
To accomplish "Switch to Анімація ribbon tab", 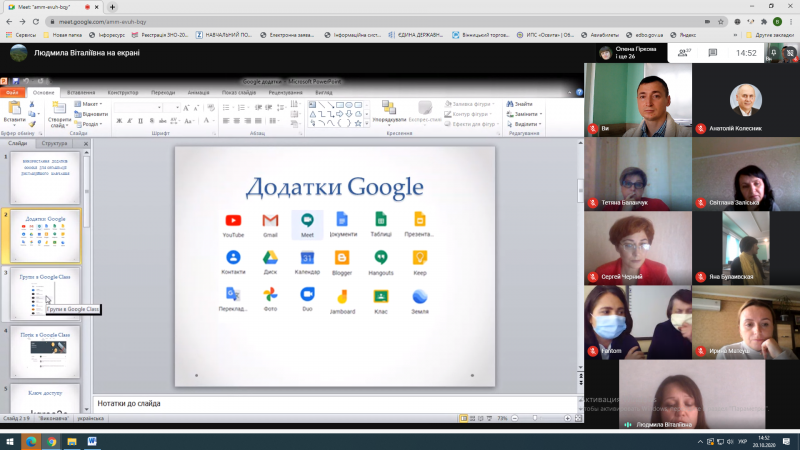I will coord(198,92).
